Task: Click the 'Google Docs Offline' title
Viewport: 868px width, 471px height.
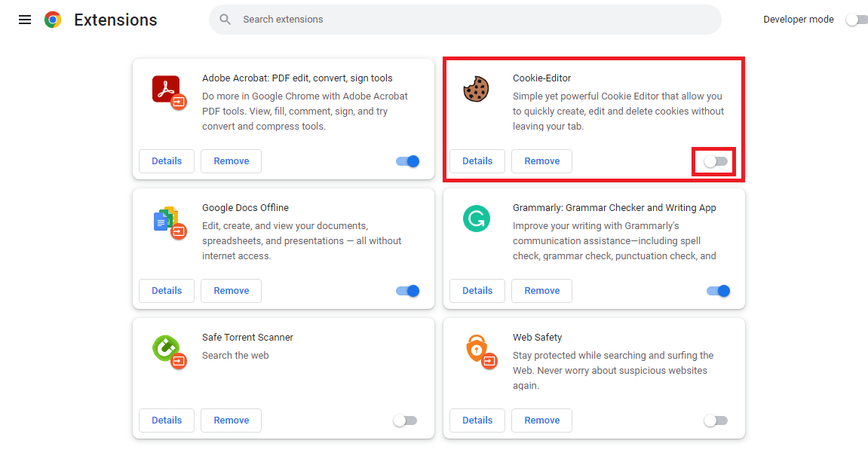Action: (x=245, y=207)
